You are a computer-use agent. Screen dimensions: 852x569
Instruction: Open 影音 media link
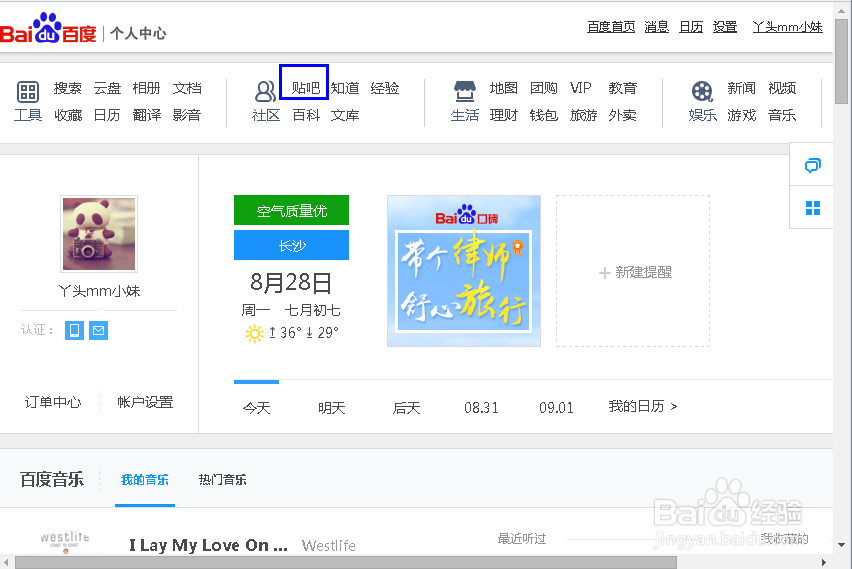187,115
